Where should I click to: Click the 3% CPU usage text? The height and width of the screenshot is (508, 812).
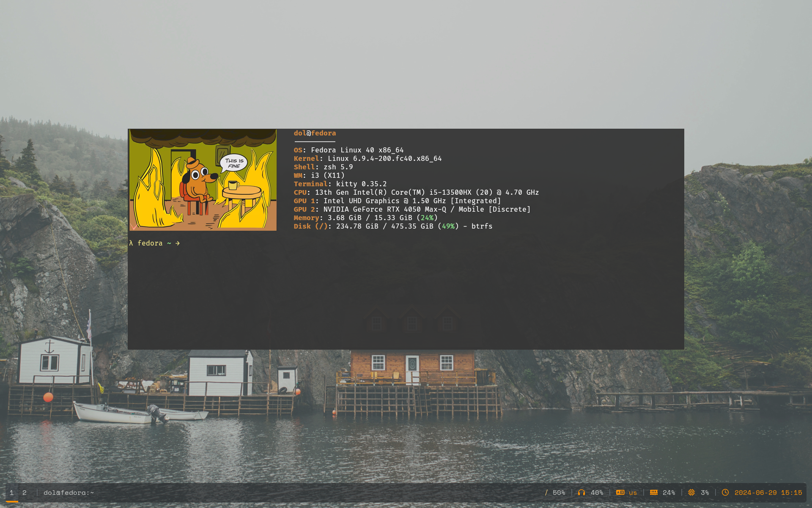(705, 492)
